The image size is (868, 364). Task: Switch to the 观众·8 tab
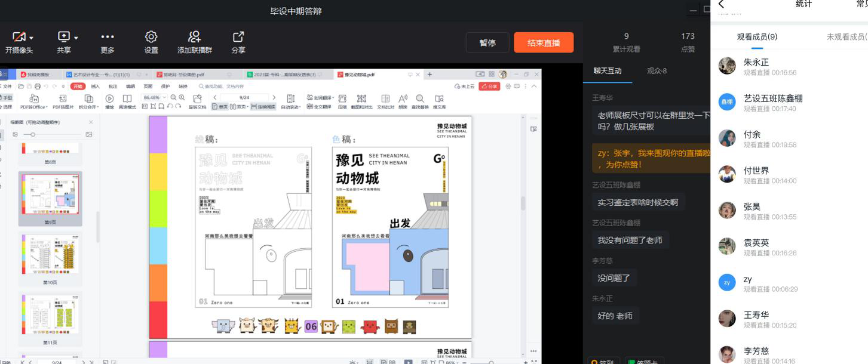tap(657, 71)
